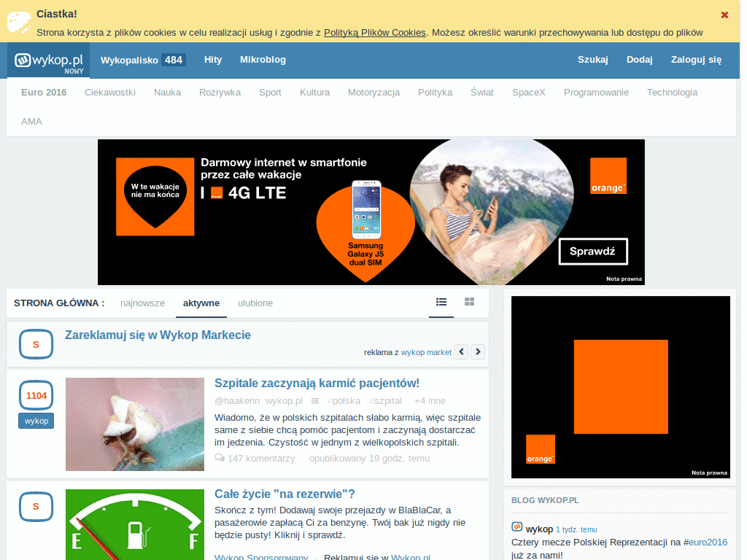
Task: Open the Technologia category
Action: 672,93
